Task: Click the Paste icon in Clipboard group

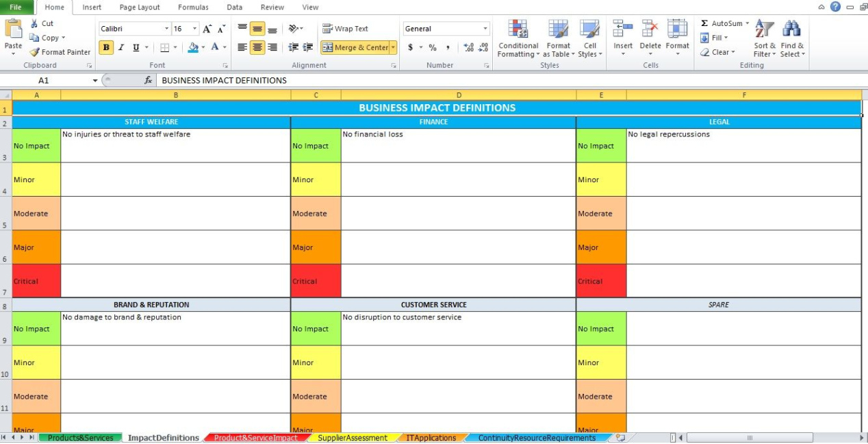Action: 13,31
